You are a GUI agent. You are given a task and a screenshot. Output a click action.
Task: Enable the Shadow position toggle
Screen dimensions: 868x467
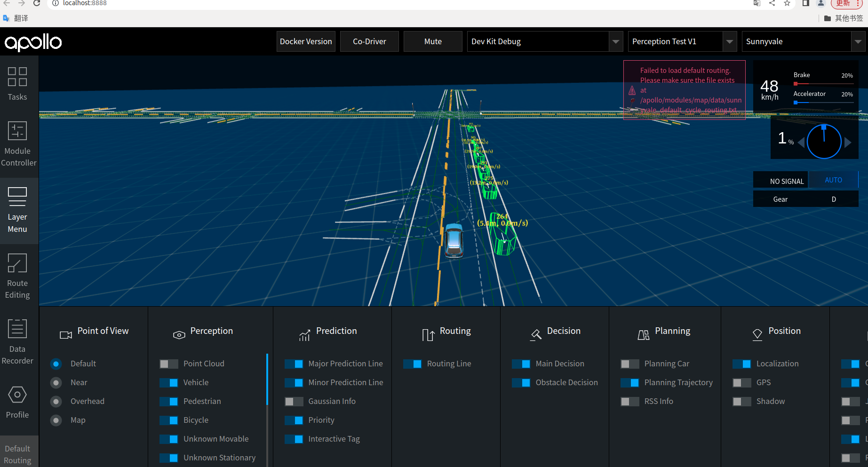tap(742, 402)
